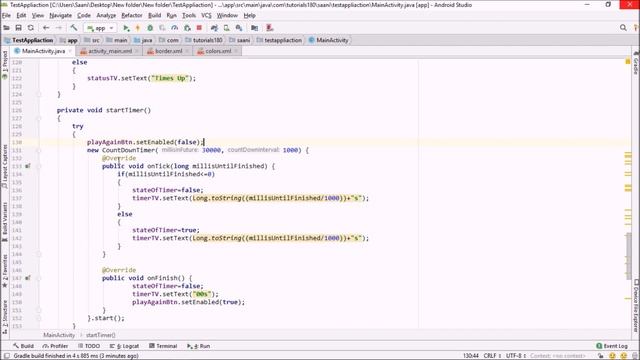The height and width of the screenshot is (360, 640).
Task: Open the File menu
Action: pos(6,16)
